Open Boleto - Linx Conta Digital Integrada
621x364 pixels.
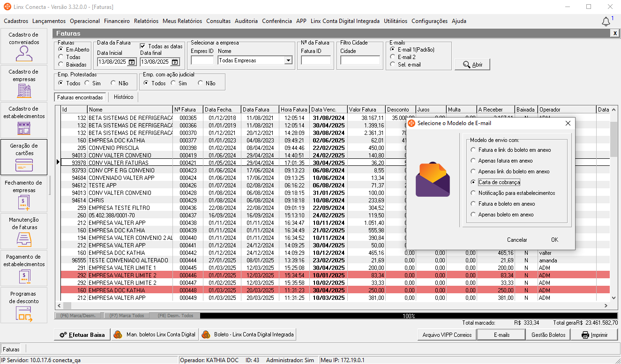(x=248, y=334)
